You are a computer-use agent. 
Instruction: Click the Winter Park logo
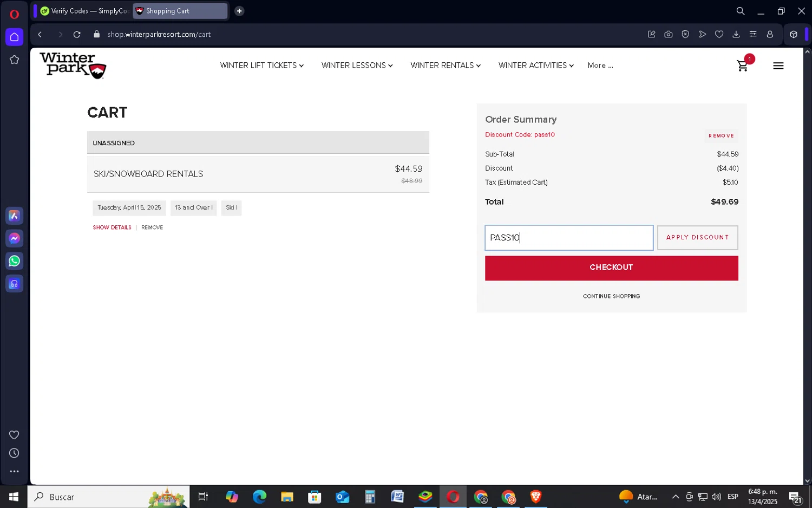tap(73, 66)
